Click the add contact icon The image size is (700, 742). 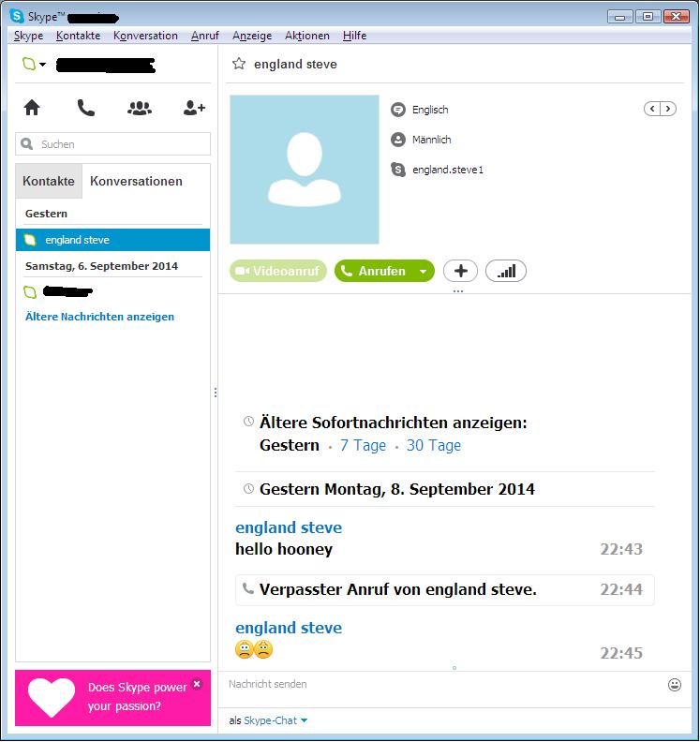194,108
